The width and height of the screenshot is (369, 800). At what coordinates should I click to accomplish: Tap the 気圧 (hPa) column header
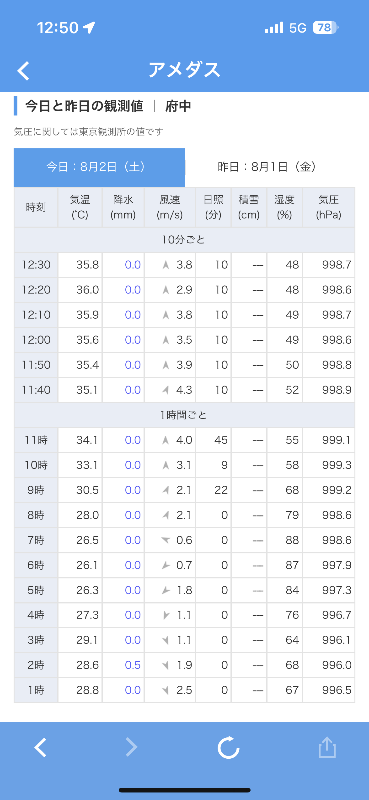[x=329, y=207]
